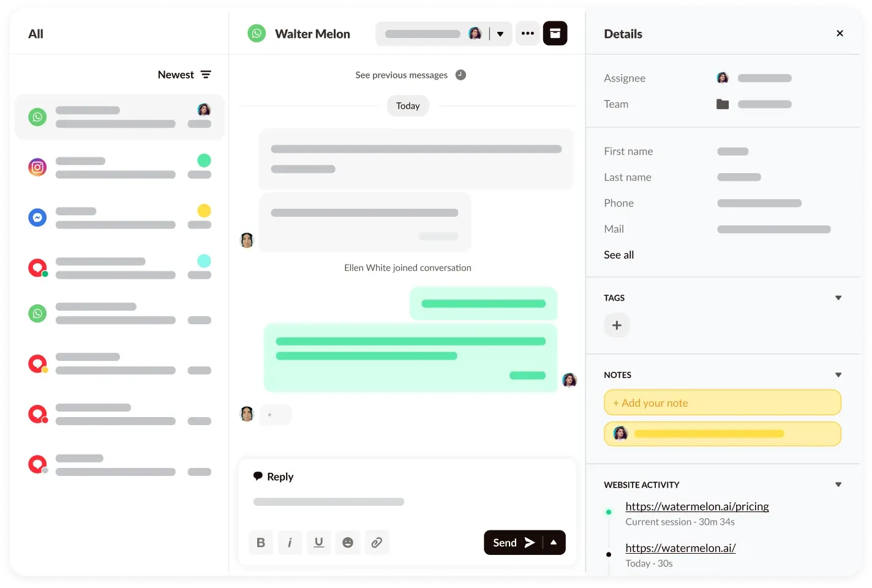Select the WhatsApp conversation icon in sidebar
The width and height of the screenshot is (872, 588).
pyautogui.click(x=37, y=116)
